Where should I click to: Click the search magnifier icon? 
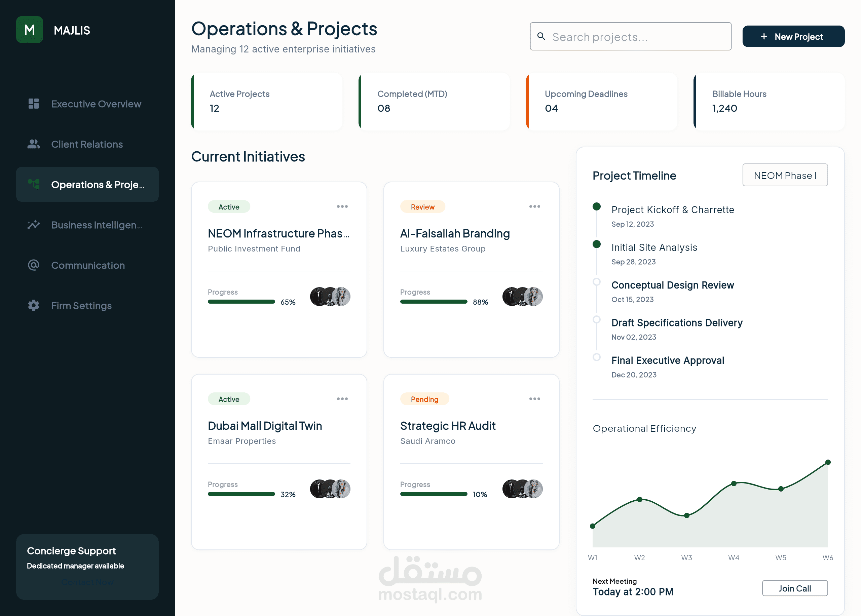coord(541,36)
